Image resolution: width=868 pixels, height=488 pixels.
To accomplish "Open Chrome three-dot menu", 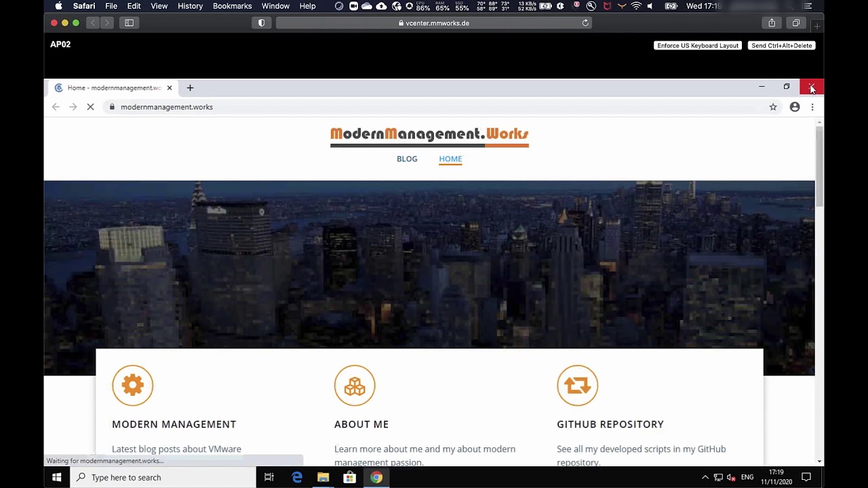I will click(812, 107).
